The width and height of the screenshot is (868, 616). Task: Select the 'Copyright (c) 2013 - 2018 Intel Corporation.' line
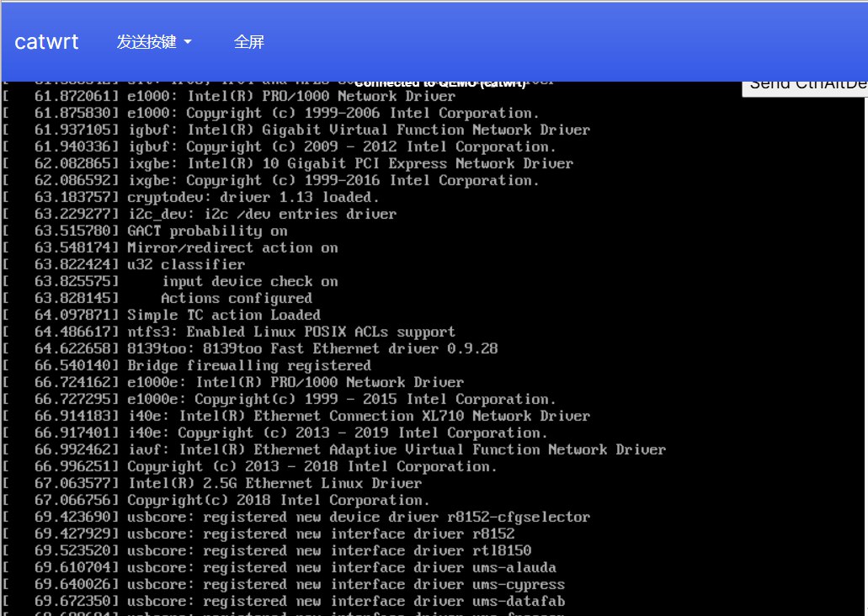(250, 466)
